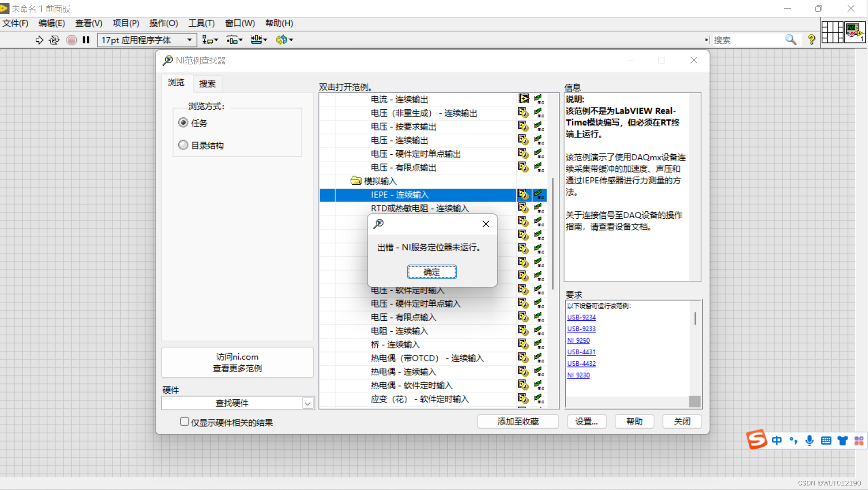The width and height of the screenshot is (868, 490).
Task: Click the connector pane grid icon
Action: click(832, 32)
